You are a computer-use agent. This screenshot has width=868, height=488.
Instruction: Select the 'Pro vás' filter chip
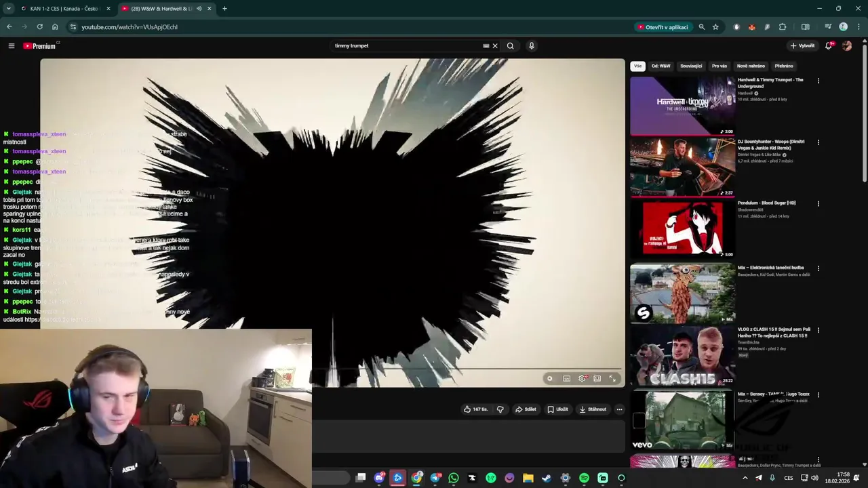tap(719, 66)
